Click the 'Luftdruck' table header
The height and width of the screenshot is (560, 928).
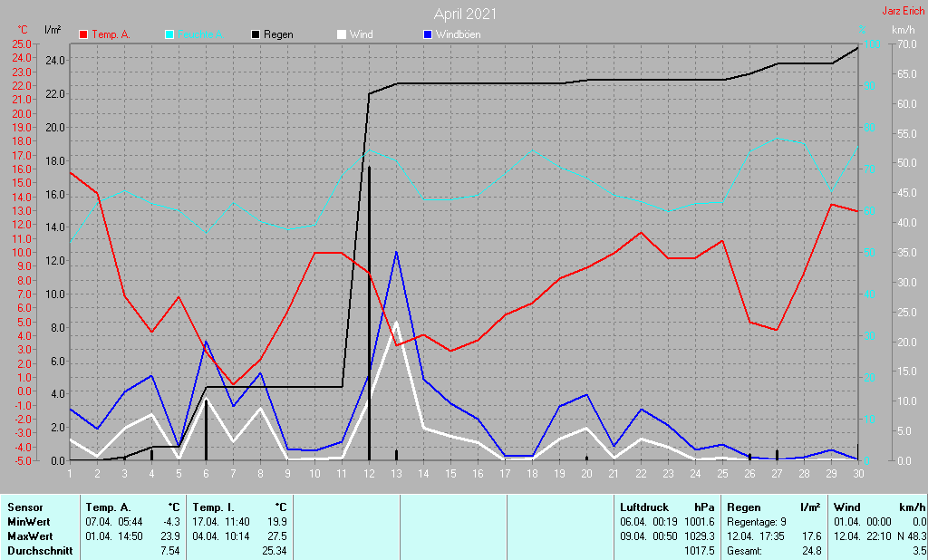coord(644,507)
